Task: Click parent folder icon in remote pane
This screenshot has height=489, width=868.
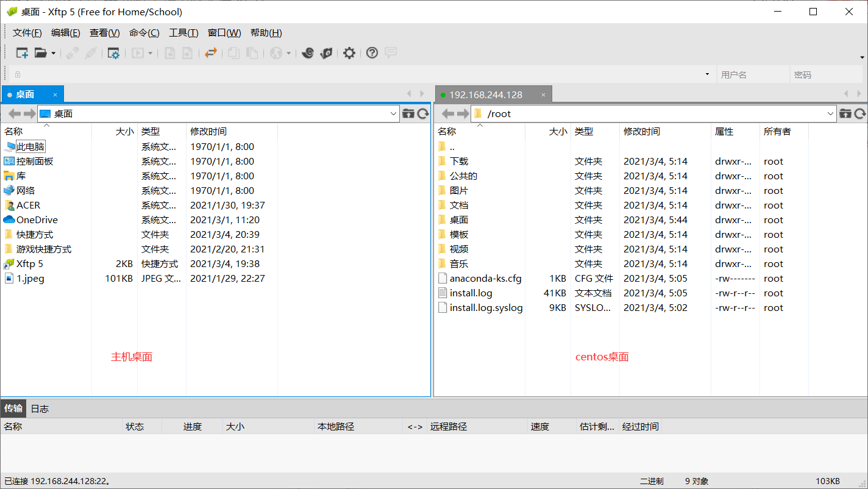Action: click(x=845, y=113)
